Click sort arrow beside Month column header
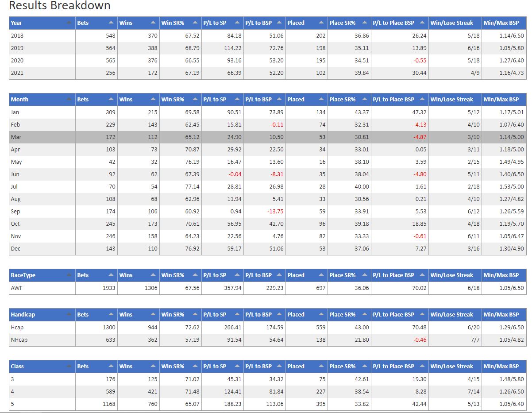 pyautogui.click(x=69, y=100)
